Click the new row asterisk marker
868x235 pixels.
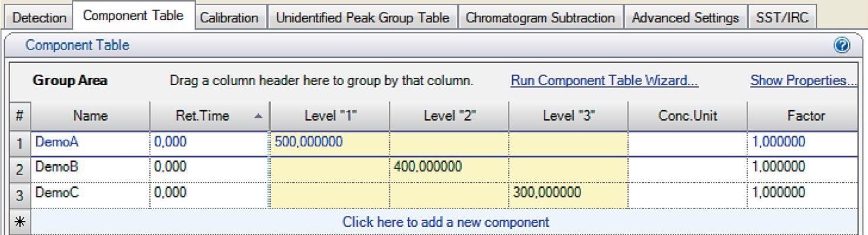point(18,222)
